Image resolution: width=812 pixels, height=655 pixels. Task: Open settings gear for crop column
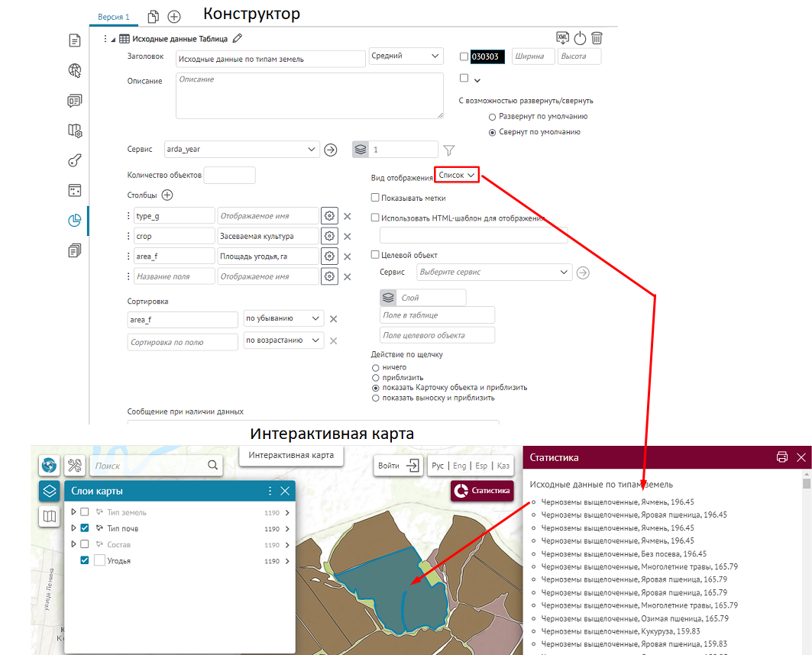click(x=329, y=236)
